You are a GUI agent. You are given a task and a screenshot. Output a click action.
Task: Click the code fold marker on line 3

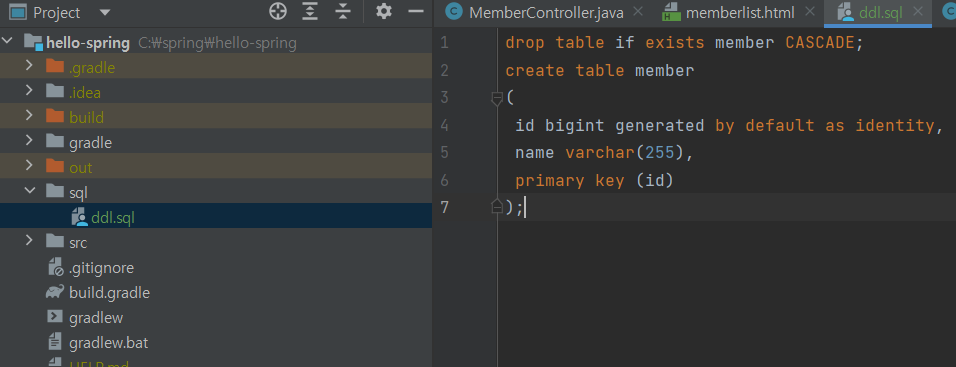click(497, 98)
